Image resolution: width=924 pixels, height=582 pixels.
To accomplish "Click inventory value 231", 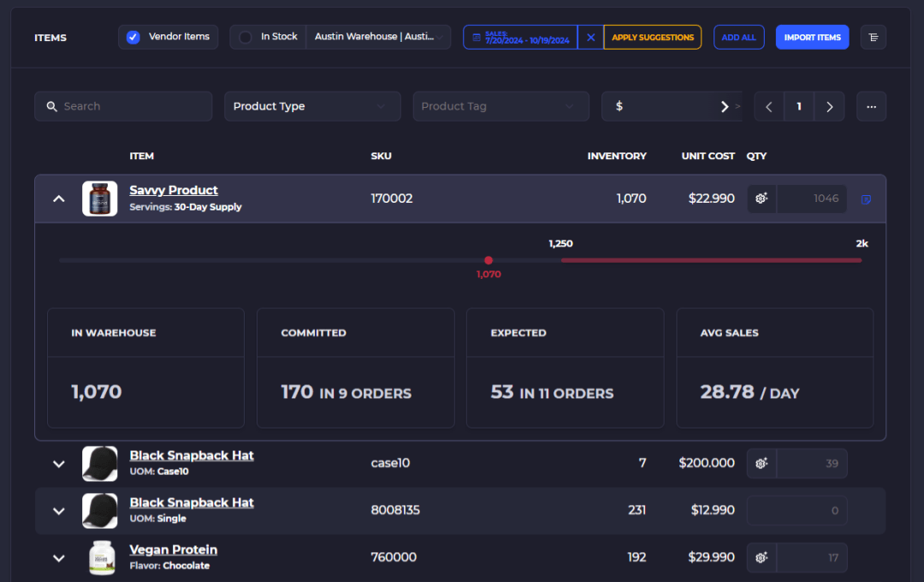I will pos(637,510).
